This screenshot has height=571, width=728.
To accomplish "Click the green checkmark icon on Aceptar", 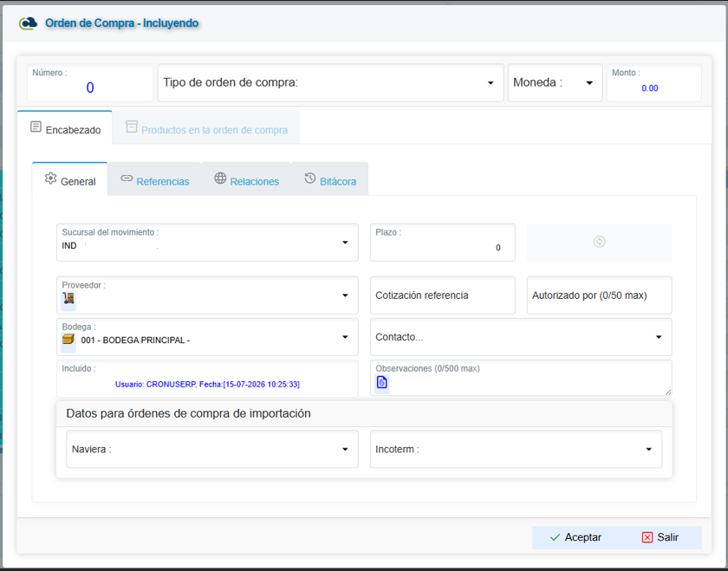I will click(555, 537).
